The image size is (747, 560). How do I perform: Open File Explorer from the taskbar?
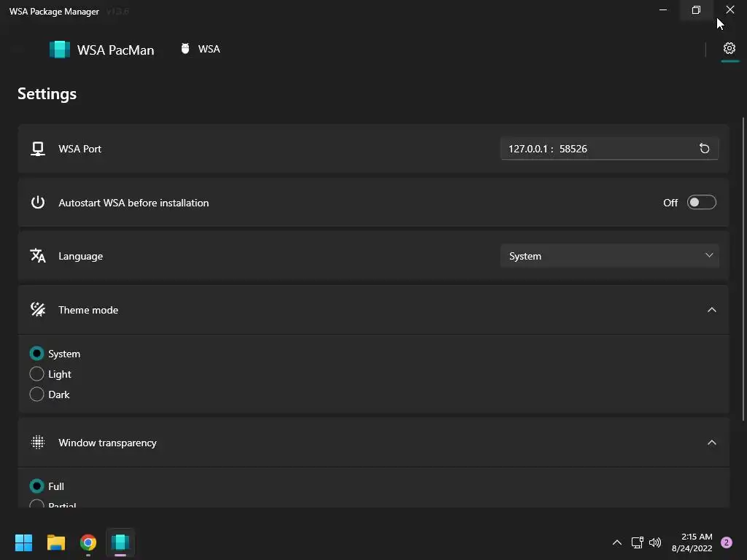55,542
